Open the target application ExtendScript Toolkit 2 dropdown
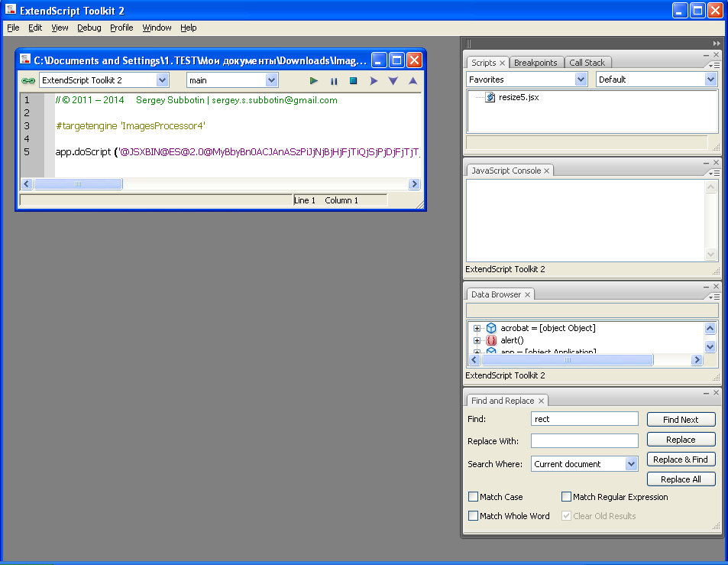The height and width of the screenshot is (565, 728). tap(162, 80)
